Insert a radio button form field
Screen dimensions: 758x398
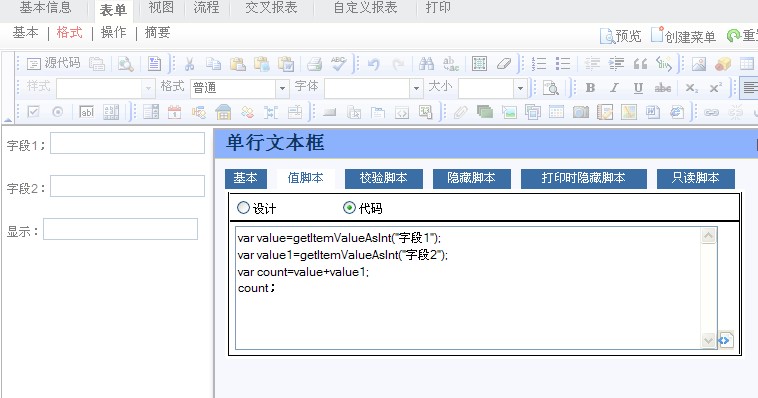click(x=58, y=112)
